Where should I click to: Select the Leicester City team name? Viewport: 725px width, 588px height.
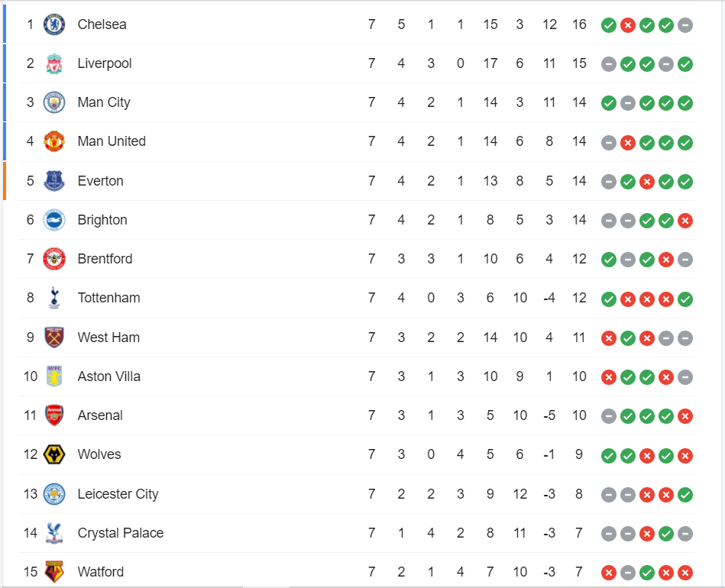[118, 494]
